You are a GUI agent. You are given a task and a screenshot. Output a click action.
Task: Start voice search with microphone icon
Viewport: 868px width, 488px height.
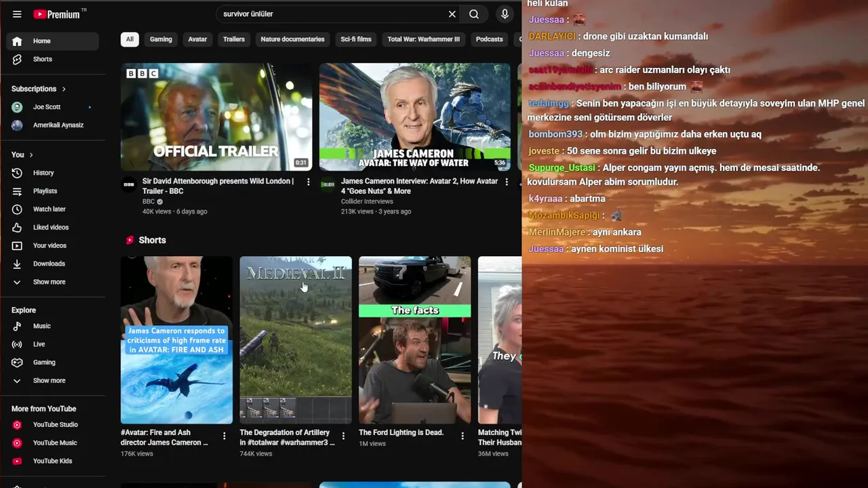point(505,14)
